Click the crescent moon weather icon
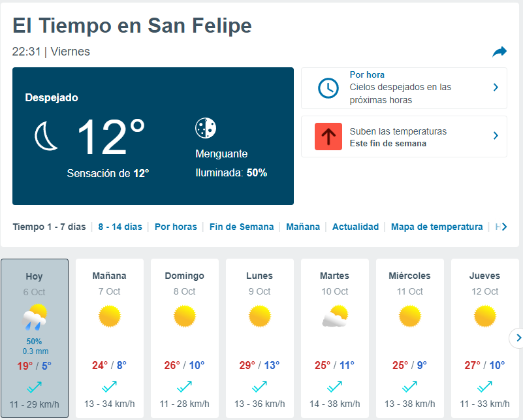The height and width of the screenshot is (420, 523). [46, 136]
